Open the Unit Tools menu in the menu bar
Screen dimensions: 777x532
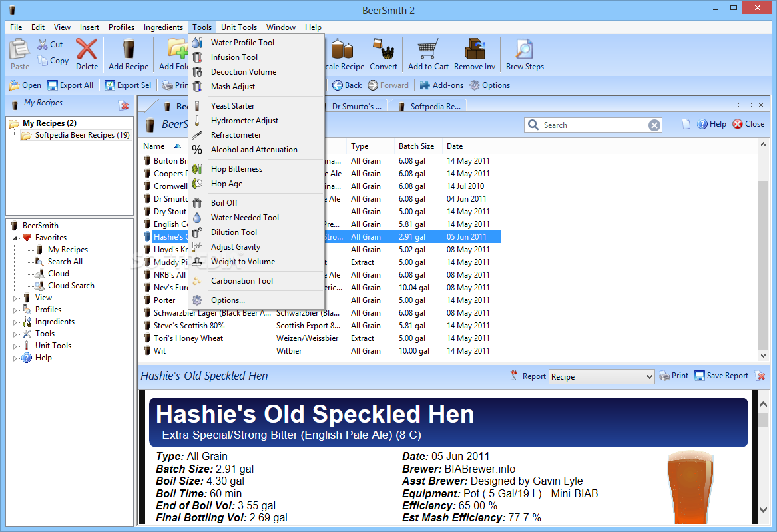click(x=239, y=27)
